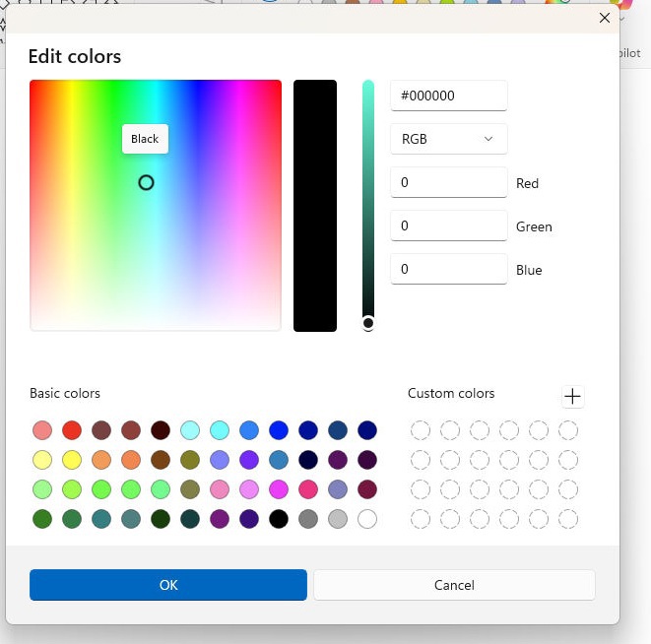Viewport: 651px width, 644px height.
Task: Click the hex color input field
Action: point(449,96)
